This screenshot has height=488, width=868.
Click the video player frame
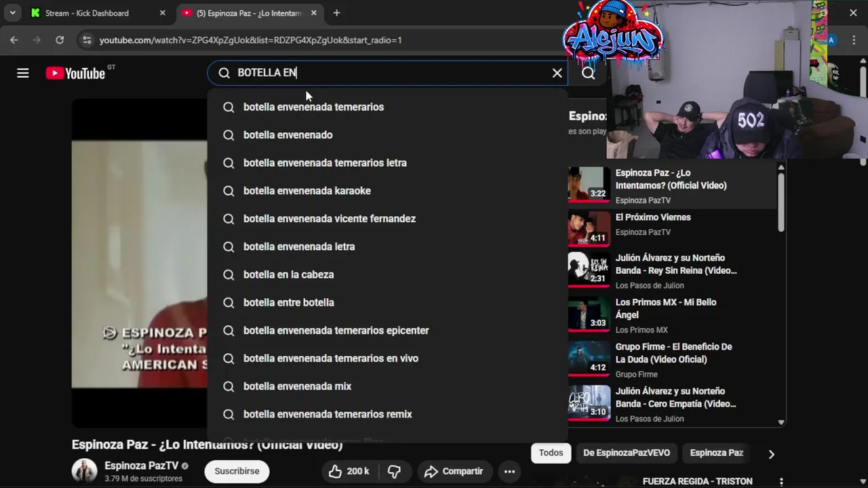(x=139, y=263)
